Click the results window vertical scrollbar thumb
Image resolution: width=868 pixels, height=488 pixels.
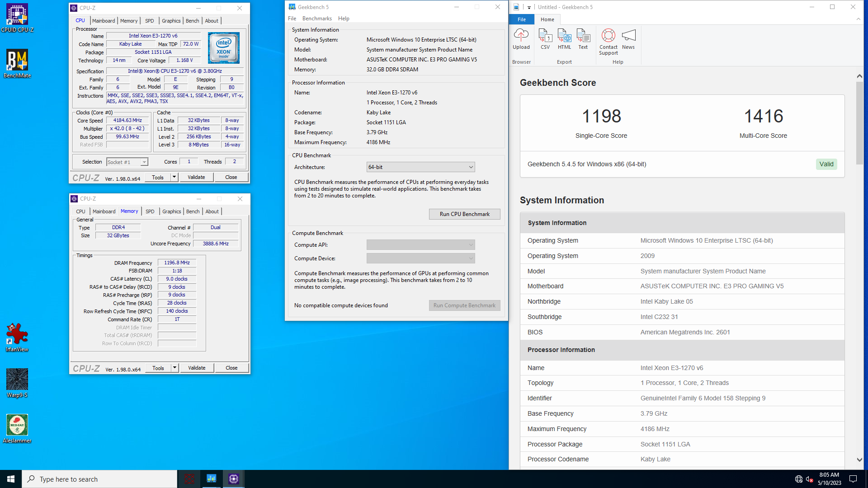pyautogui.click(x=859, y=123)
